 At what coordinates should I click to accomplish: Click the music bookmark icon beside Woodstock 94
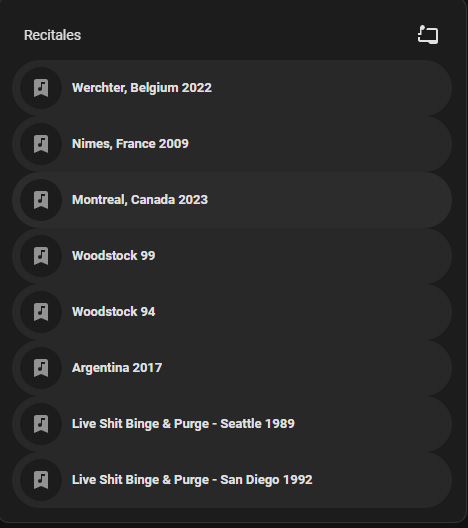[41, 312]
